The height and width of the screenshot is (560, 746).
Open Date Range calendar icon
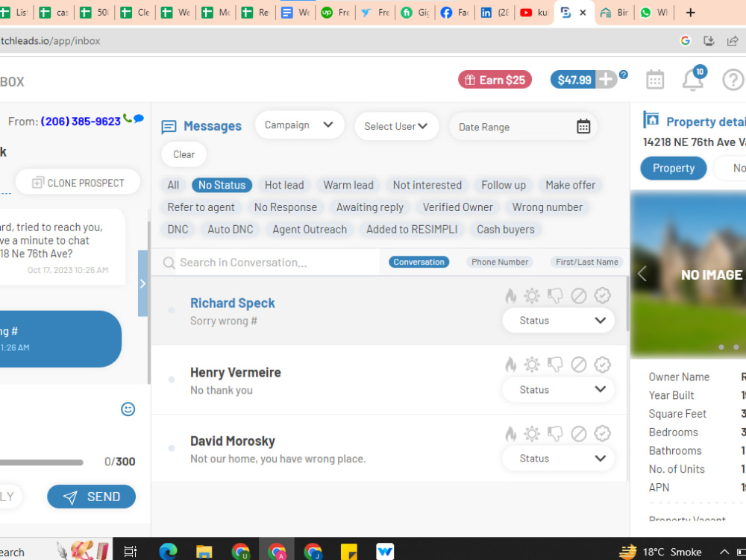click(x=583, y=127)
